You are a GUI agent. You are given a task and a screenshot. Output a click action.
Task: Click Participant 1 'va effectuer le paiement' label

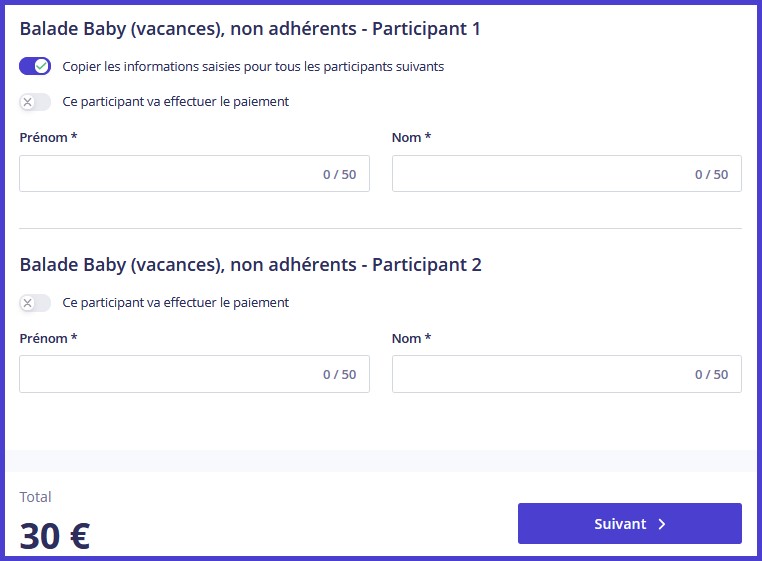coord(175,102)
